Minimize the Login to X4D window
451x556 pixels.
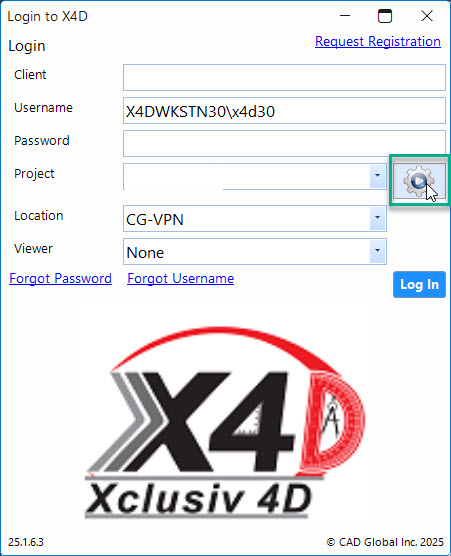point(345,16)
